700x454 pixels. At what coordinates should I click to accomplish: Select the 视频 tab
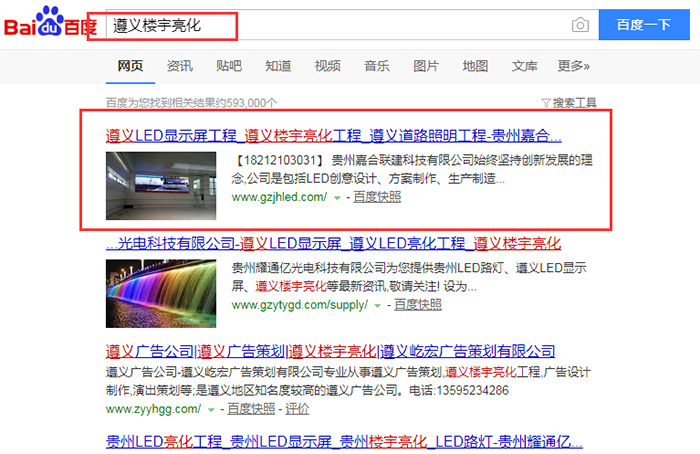[x=327, y=66]
